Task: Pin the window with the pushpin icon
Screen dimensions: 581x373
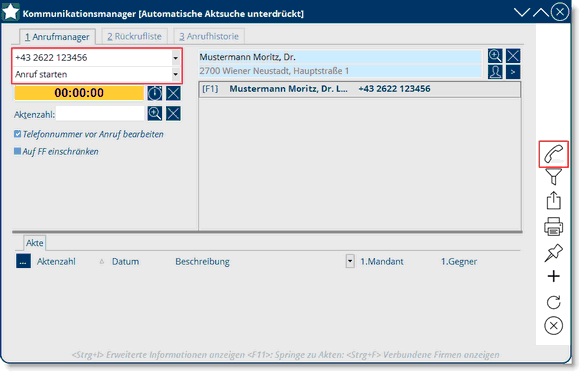Action: [553, 253]
